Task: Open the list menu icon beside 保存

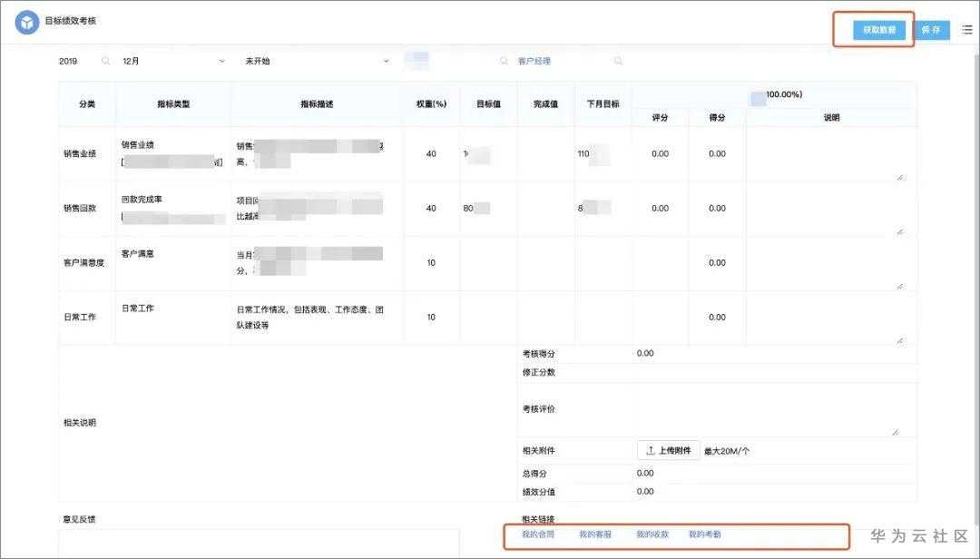Action: [x=967, y=29]
